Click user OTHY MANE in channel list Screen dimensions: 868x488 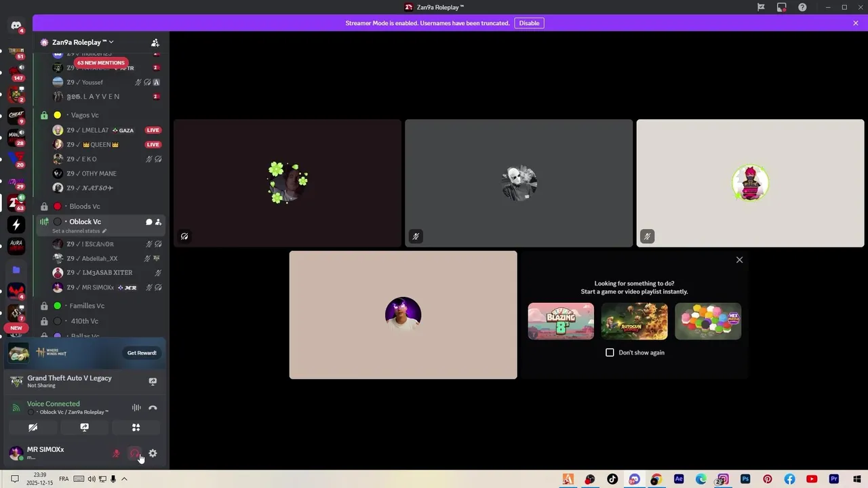click(x=106, y=174)
